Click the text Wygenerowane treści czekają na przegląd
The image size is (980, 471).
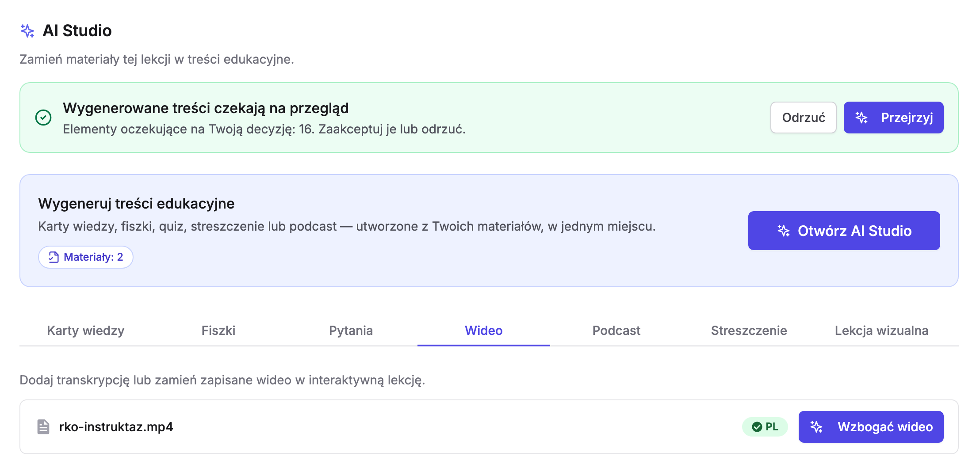pyautogui.click(x=206, y=108)
